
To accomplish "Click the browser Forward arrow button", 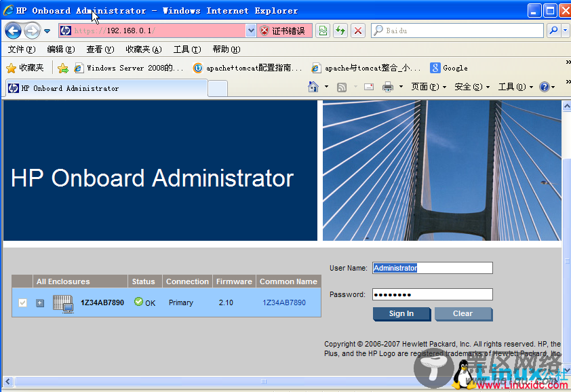I will [32, 31].
